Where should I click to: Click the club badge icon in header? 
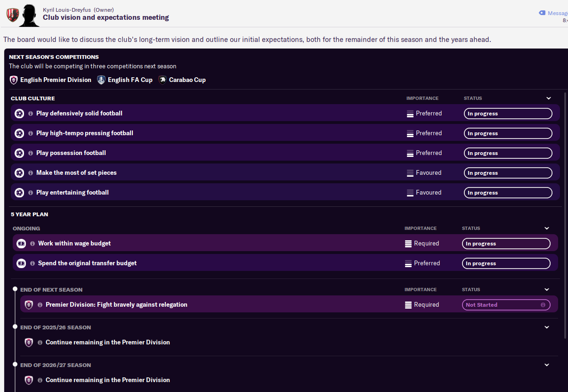click(12, 15)
